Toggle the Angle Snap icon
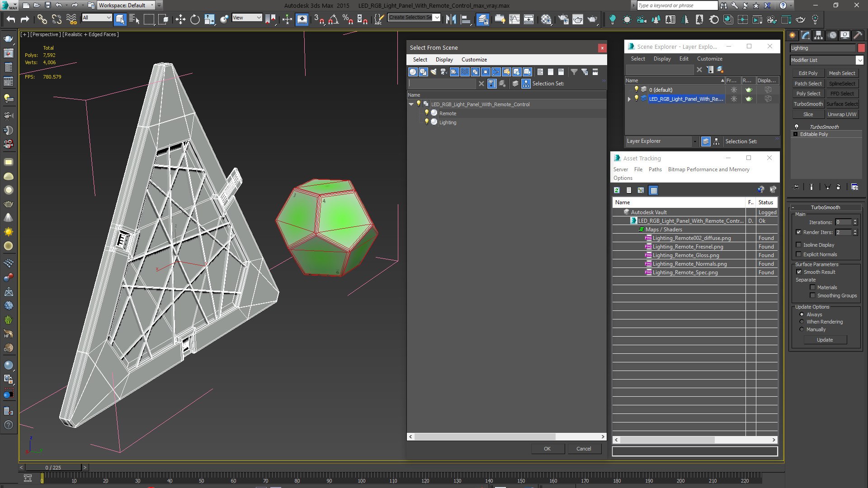The height and width of the screenshot is (488, 868). 333,19
